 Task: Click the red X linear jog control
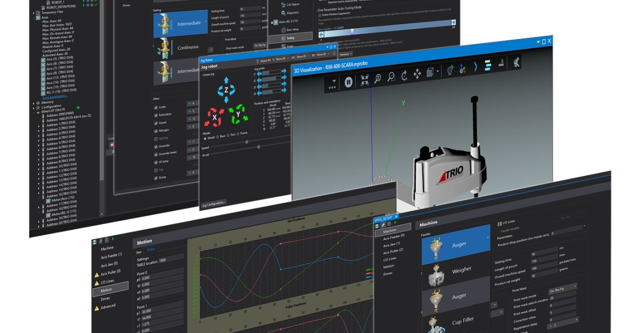pyautogui.click(x=214, y=117)
